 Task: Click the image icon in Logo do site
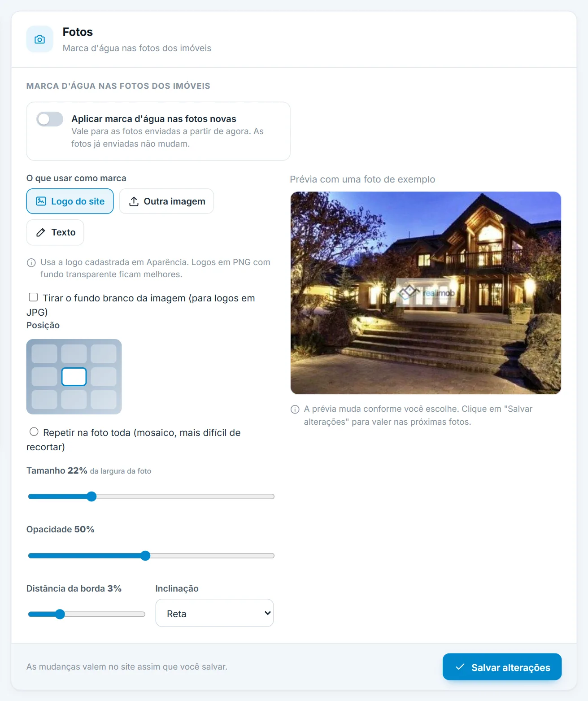click(x=41, y=201)
